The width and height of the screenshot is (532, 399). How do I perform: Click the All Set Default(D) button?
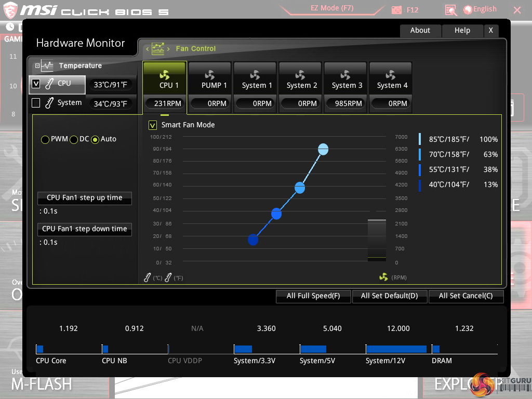click(x=390, y=296)
